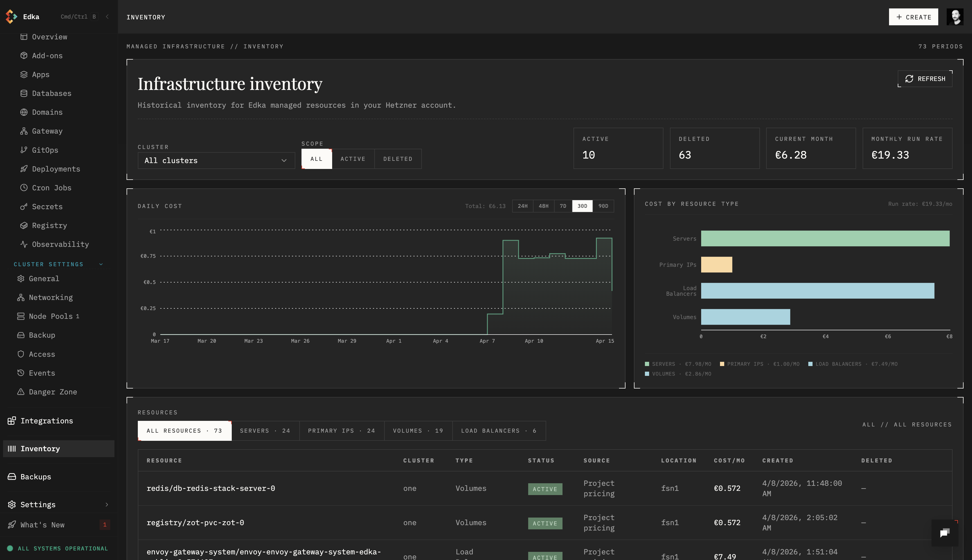Switch to Servers · 24 tab
Screen dimensions: 972x560
[x=265, y=431]
